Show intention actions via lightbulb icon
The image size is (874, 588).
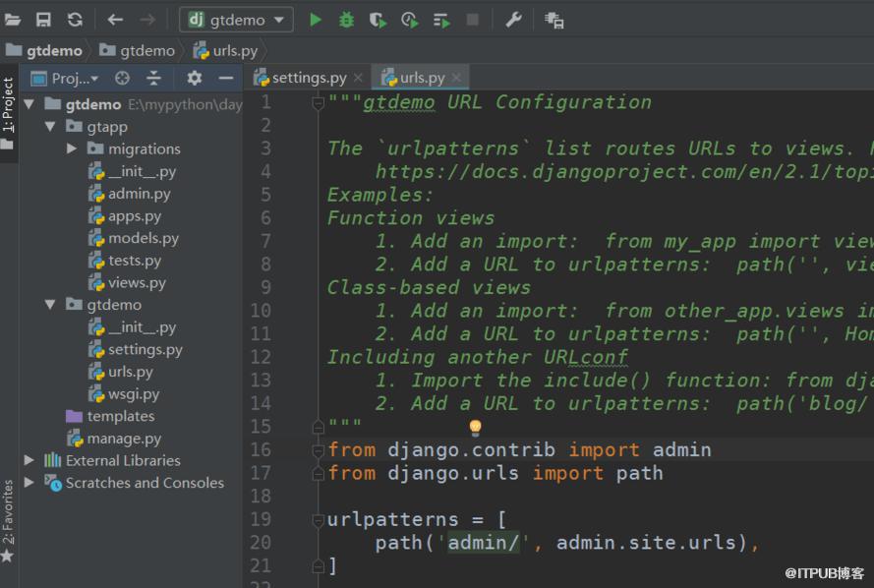475,427
